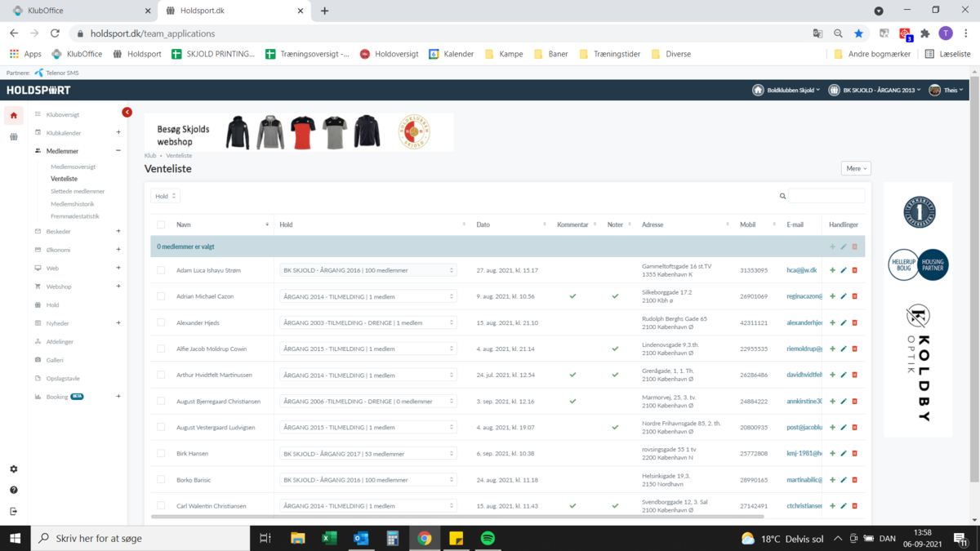Click the gift icon in left rail
Screen dimensions: 980x551
13,137
